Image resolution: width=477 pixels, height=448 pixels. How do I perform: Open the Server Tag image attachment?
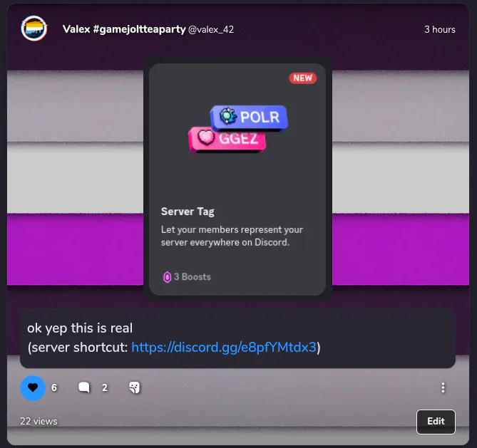237,179
